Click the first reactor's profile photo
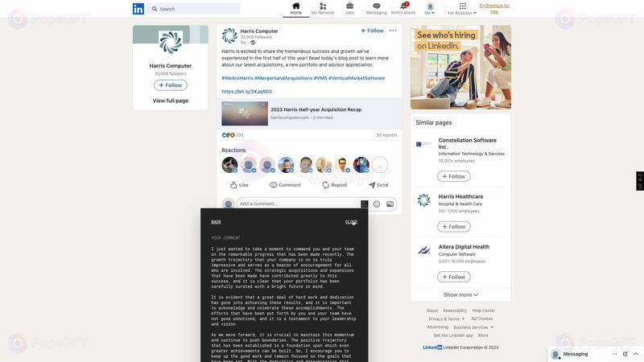This screenshot has width=644, height=362. (x=229, y=165)
